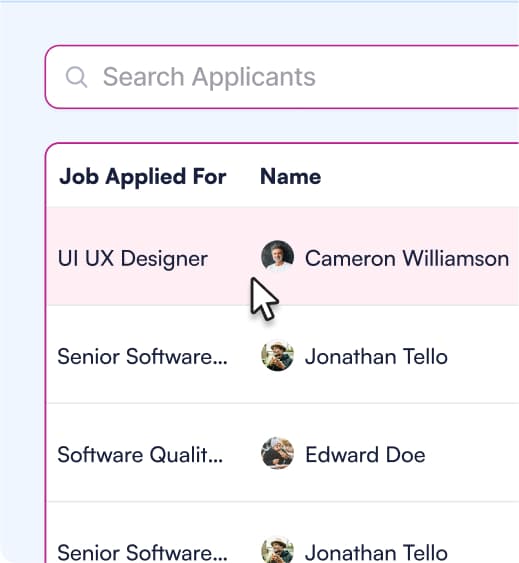Screen dimensions: 519x563
Task: Select the Software Qualit... job cell
Action: (140, 455)
